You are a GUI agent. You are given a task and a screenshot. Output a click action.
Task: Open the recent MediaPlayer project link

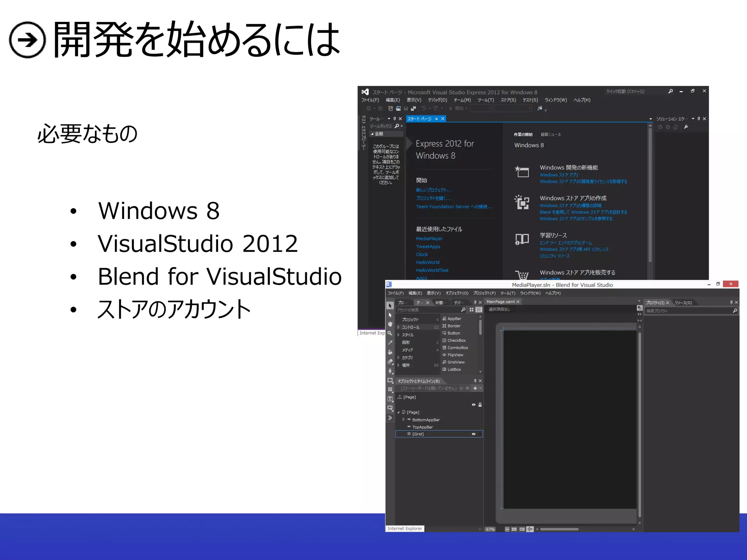pyautogui.click(x=429, y=238)
